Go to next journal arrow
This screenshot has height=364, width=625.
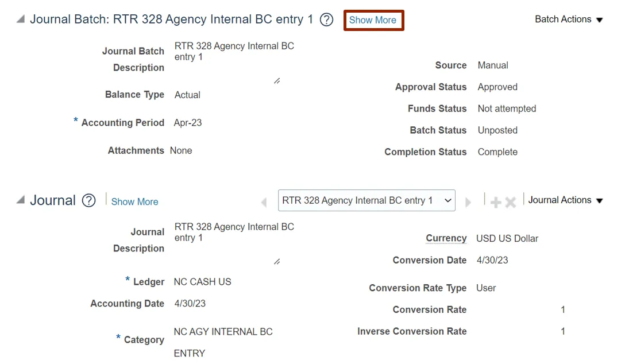click(x=468, y=202)
